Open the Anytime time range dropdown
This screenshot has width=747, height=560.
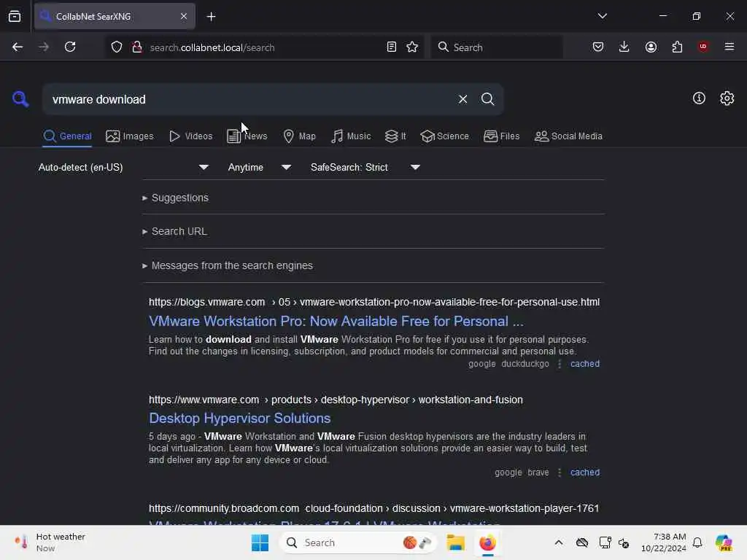click(x=259, y=167)
